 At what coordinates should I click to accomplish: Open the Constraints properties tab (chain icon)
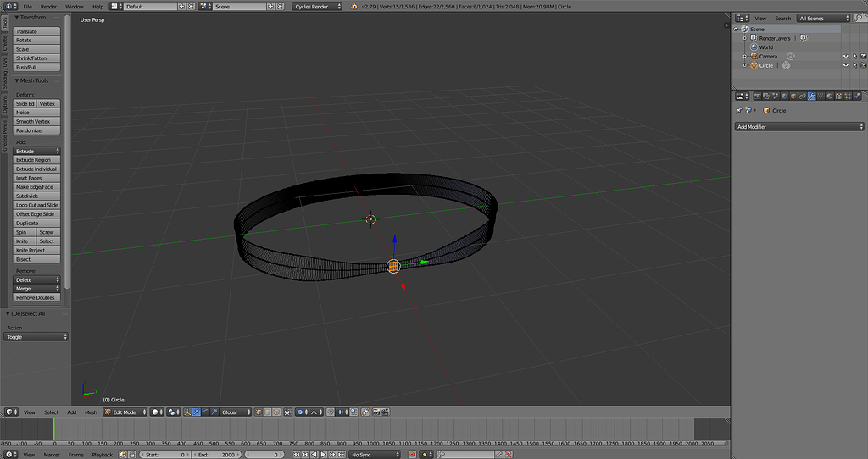pyautogui.click(x=803, y=97)
